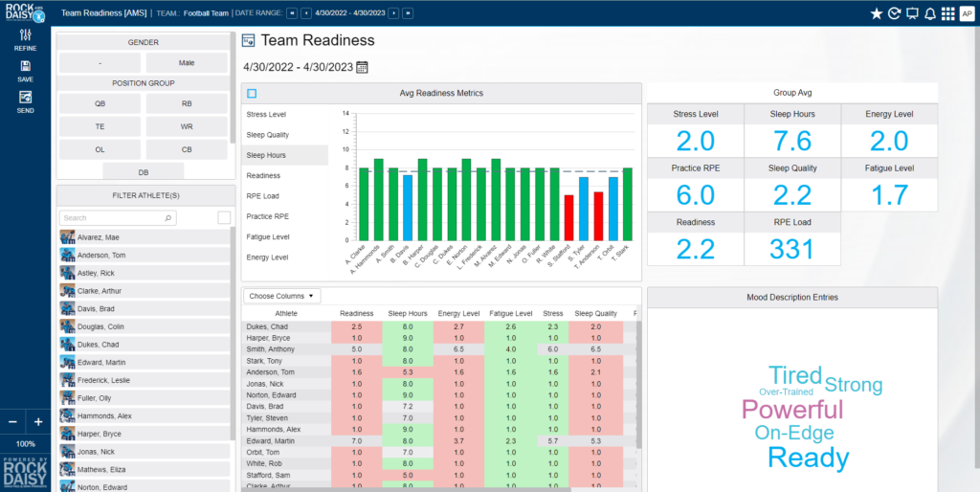This screenshot has width=980, height=492.
Task: Click the word Ready in mood cloud
Action: (x=808, y=458)
